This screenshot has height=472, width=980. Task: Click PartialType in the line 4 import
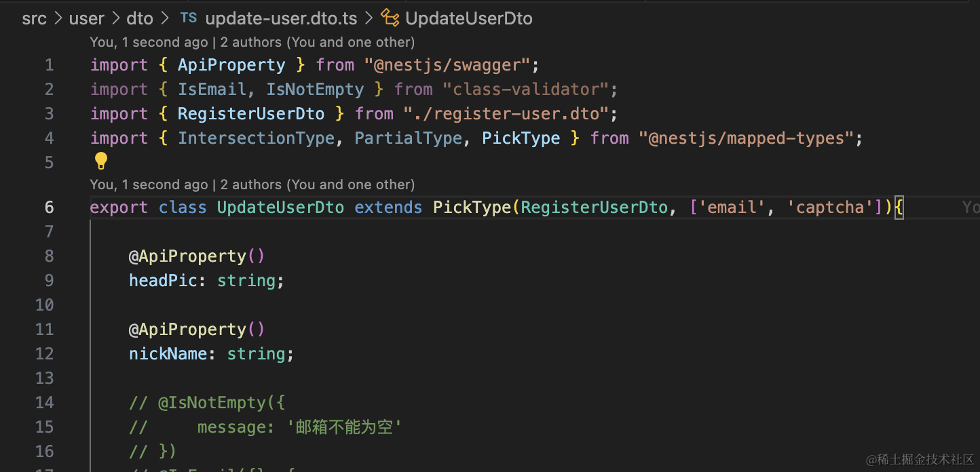[x=408, y=138]
